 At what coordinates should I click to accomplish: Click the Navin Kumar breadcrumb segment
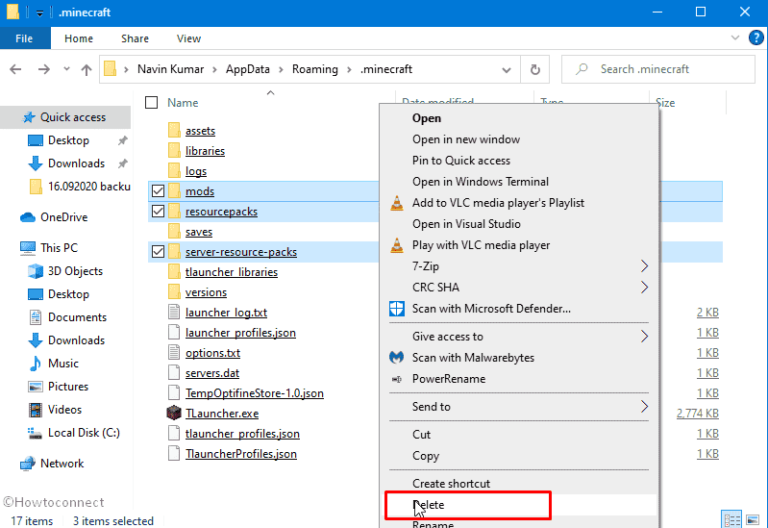click(170, 69)
